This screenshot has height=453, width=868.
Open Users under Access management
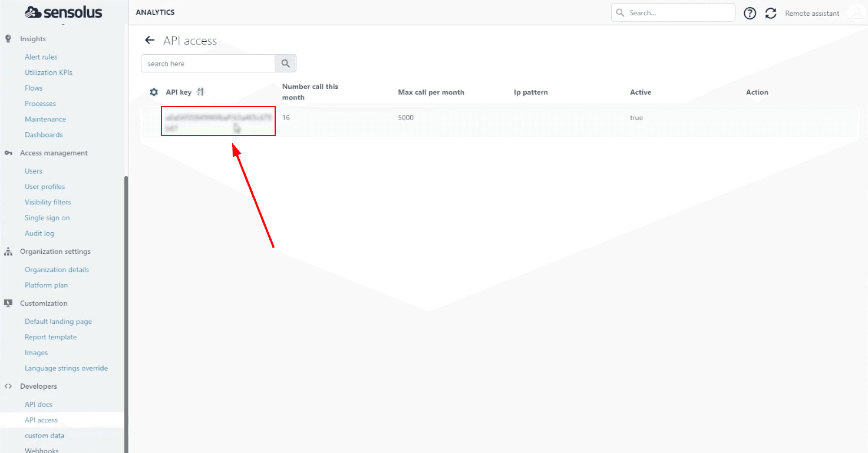point(34,171)
